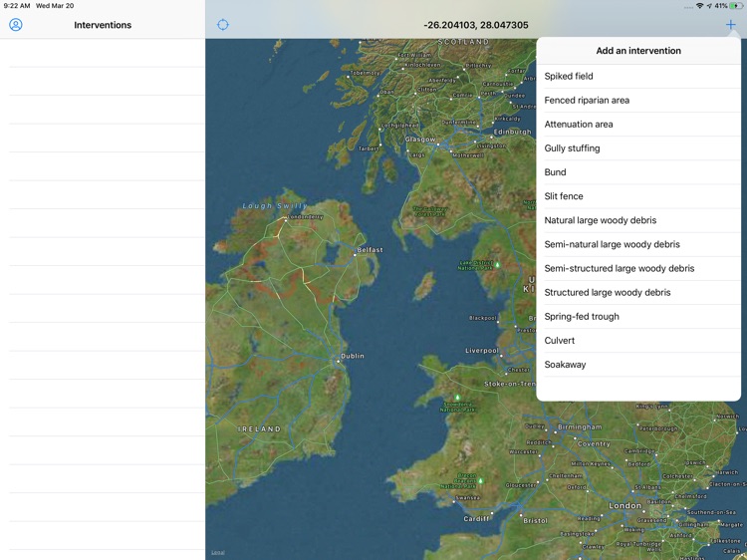Viewport: 747px width, 560px height.
Task: Tap the locate-me crosshair icon
Action: [223, 25]
